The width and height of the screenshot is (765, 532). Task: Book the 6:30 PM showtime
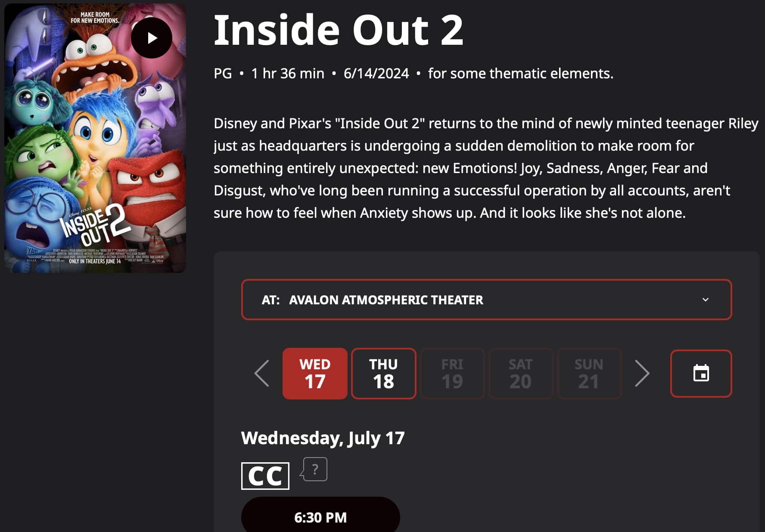pyautogui.click(x=320, y=517)
